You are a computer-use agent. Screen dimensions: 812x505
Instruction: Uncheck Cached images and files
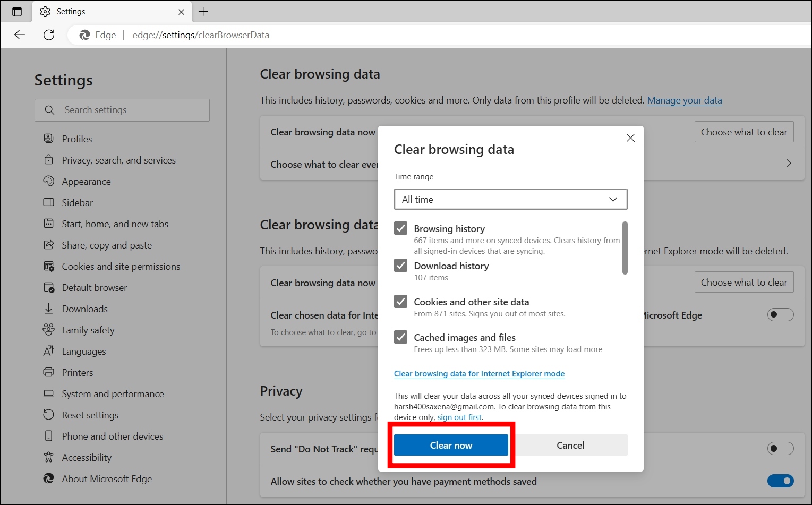tap(401, 337)
